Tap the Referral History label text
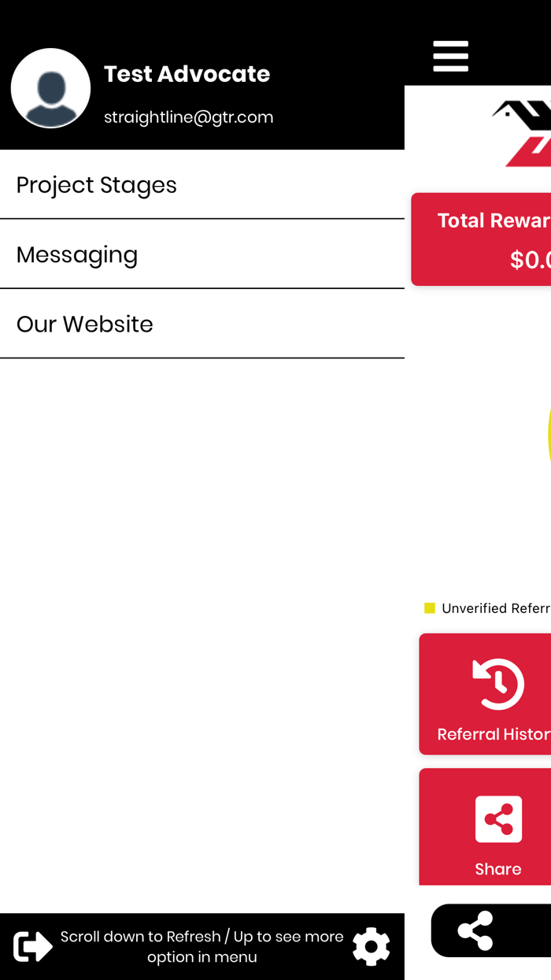Viewport: 551px width, 980px height. pos(494,734)
